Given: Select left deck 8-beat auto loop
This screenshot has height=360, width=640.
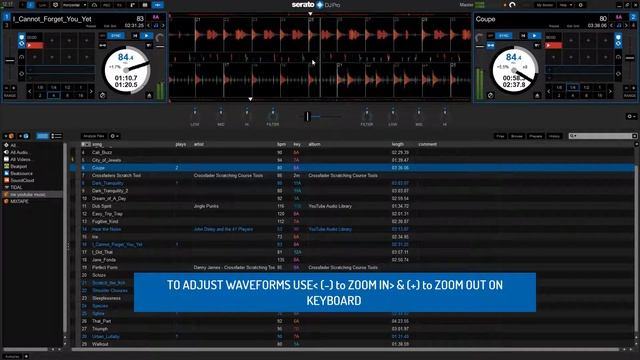Looking at the screenshot, I should click(x=67, y=96).
